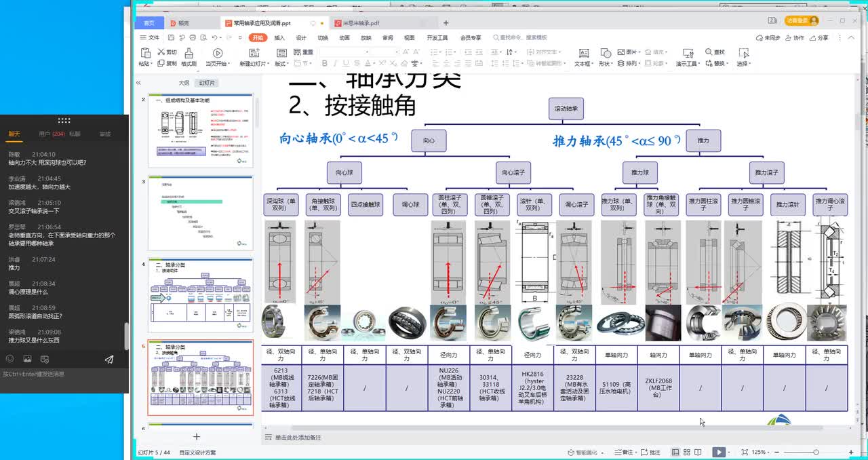This screenshot has height=460, width=868.
Task: Select slide 2 thumbnail in panel
Action: tap(201, 130)
